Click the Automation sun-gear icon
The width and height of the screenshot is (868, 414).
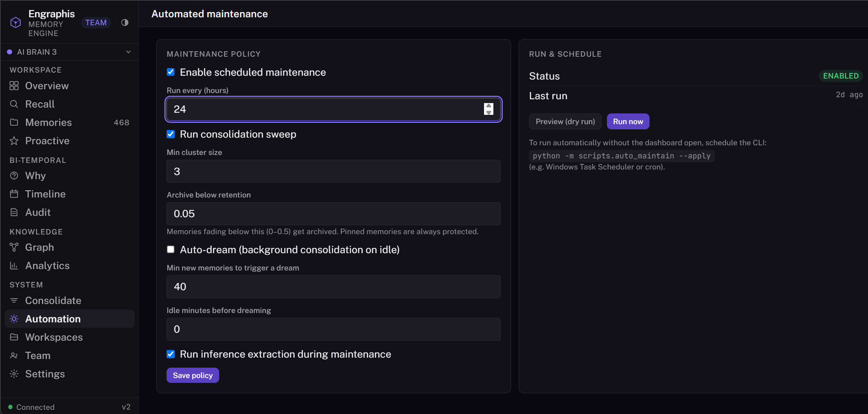[14, 319]
